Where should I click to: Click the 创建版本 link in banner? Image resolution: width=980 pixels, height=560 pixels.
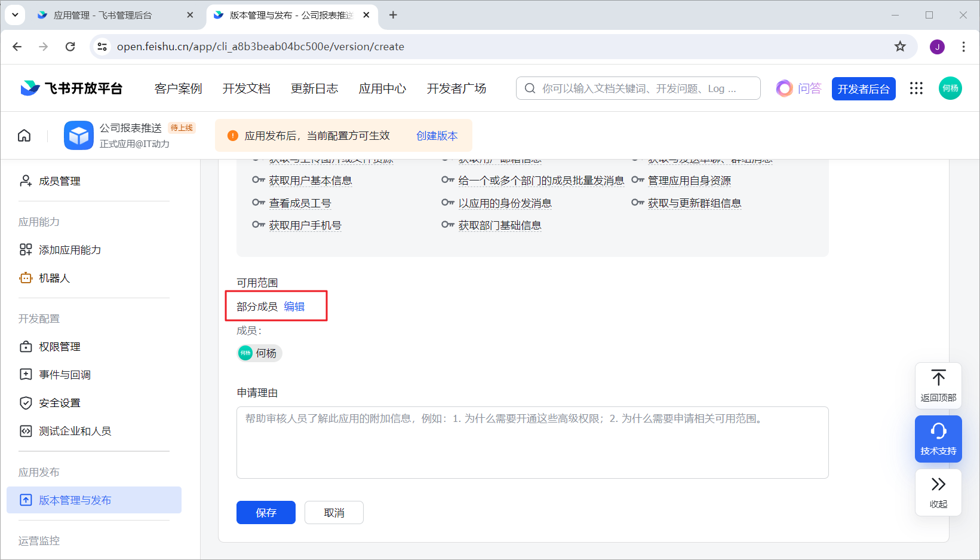click(437, 136)
